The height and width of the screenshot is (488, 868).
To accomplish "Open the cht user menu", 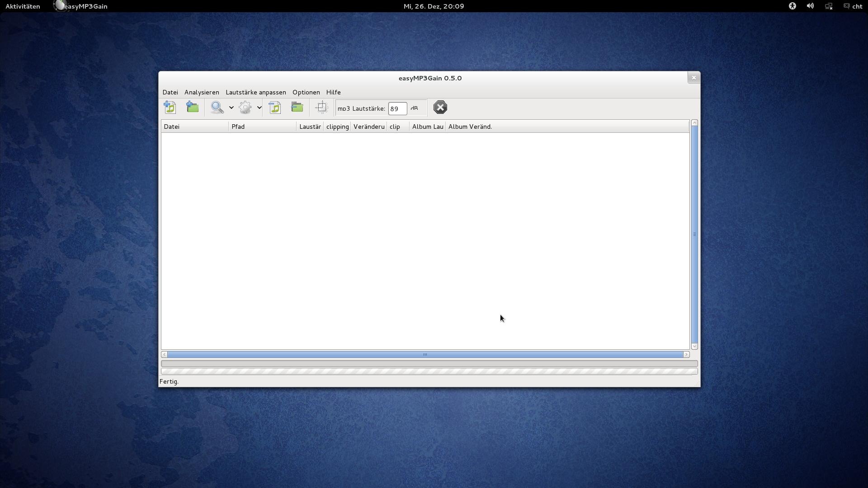I will (x=853, y=6).
